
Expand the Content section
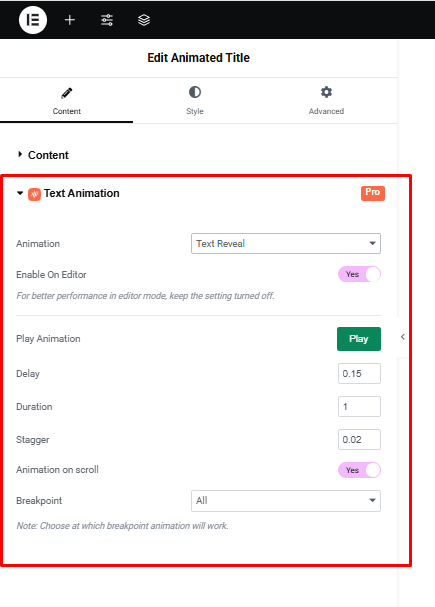[43, 155]
